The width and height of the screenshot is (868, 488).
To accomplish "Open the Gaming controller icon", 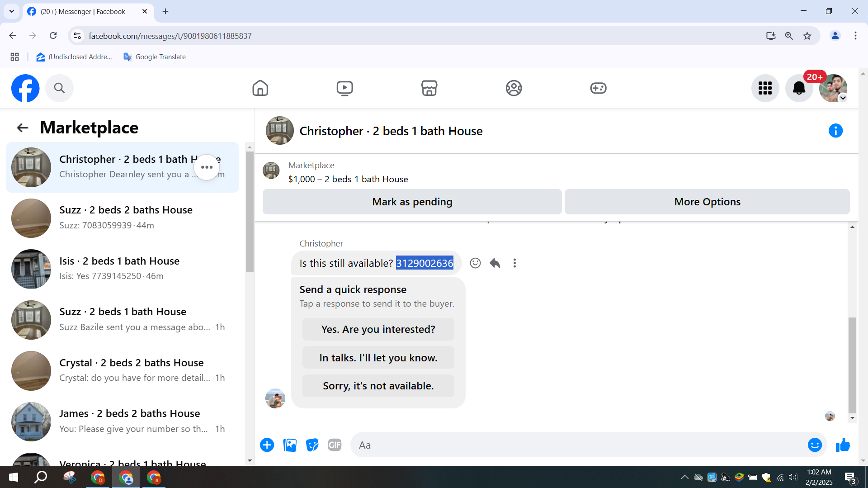I will click(598, 88).
